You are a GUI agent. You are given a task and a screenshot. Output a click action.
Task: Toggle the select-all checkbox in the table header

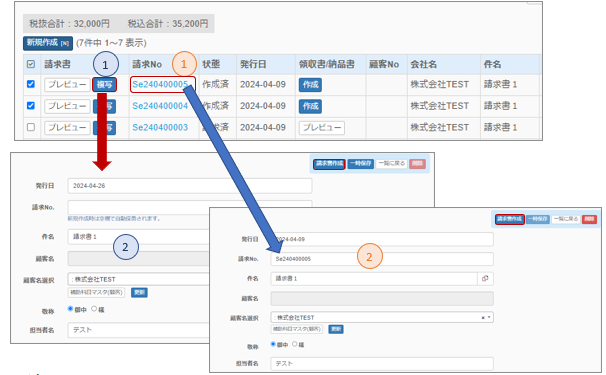31,64
